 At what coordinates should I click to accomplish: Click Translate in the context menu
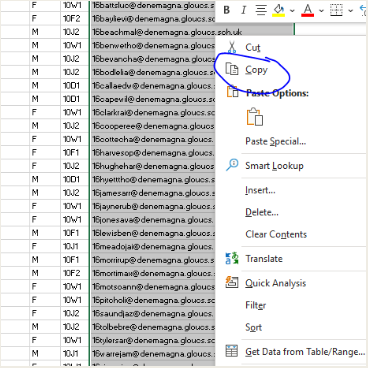264,259
